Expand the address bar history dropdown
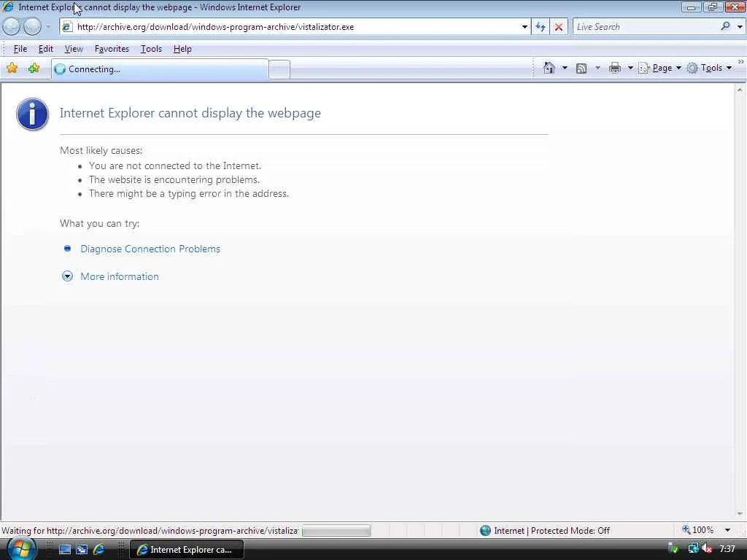Image resolution: width=747 pixels, height=560 pixels. (525, 27)
